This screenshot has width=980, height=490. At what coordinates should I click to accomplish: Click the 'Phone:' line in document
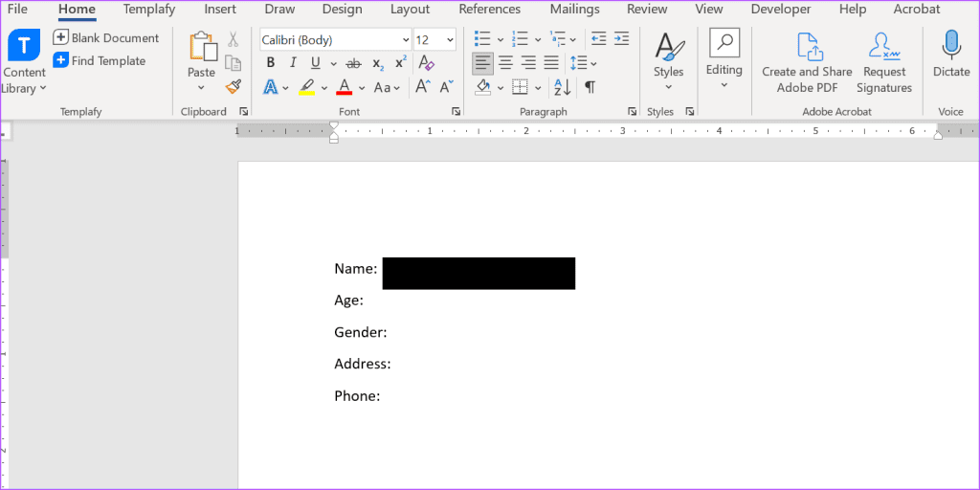[357, 395]
